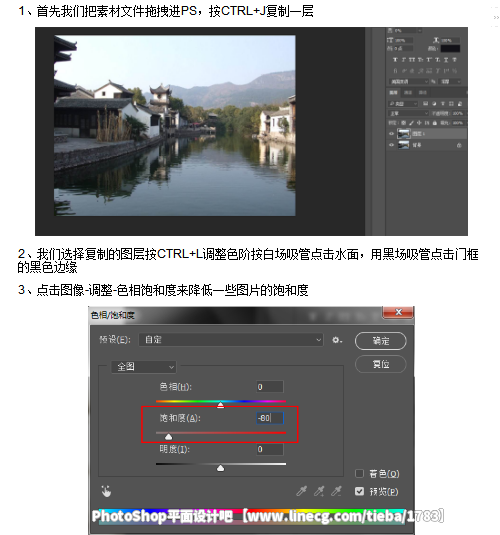500x535 pixels.
Task: Click the 色相(H) value input field
Action: [270, 387]
